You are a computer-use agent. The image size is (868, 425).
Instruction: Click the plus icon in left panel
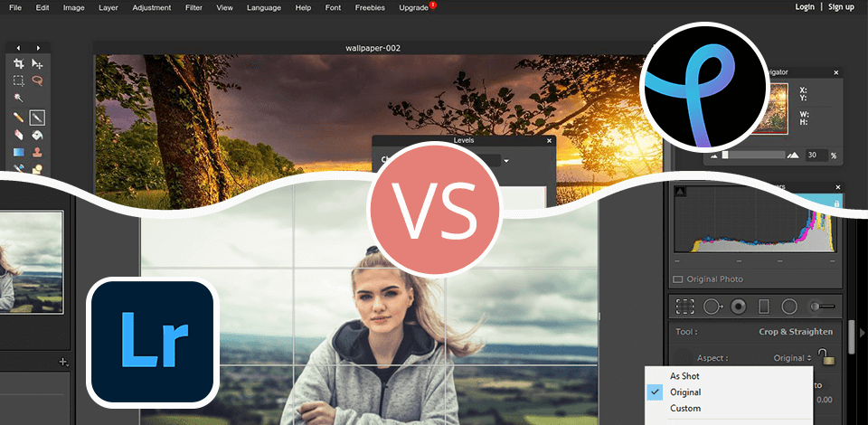63,363
